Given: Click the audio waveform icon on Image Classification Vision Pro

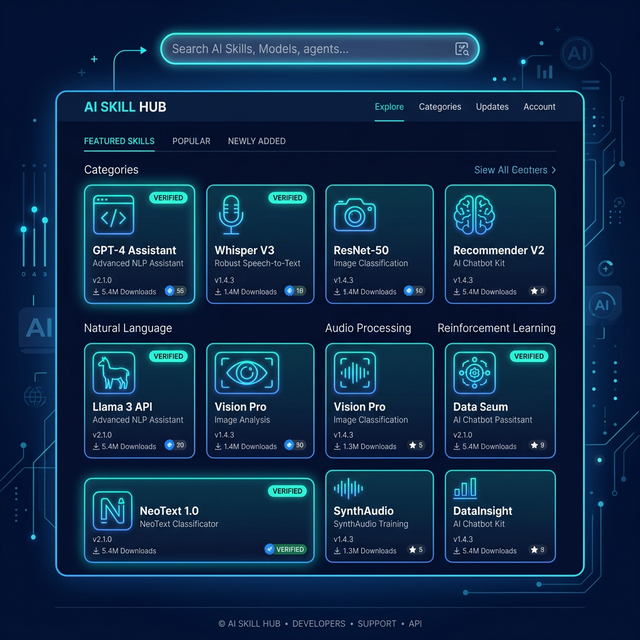Looking at the screenshot, I should 354,373.
